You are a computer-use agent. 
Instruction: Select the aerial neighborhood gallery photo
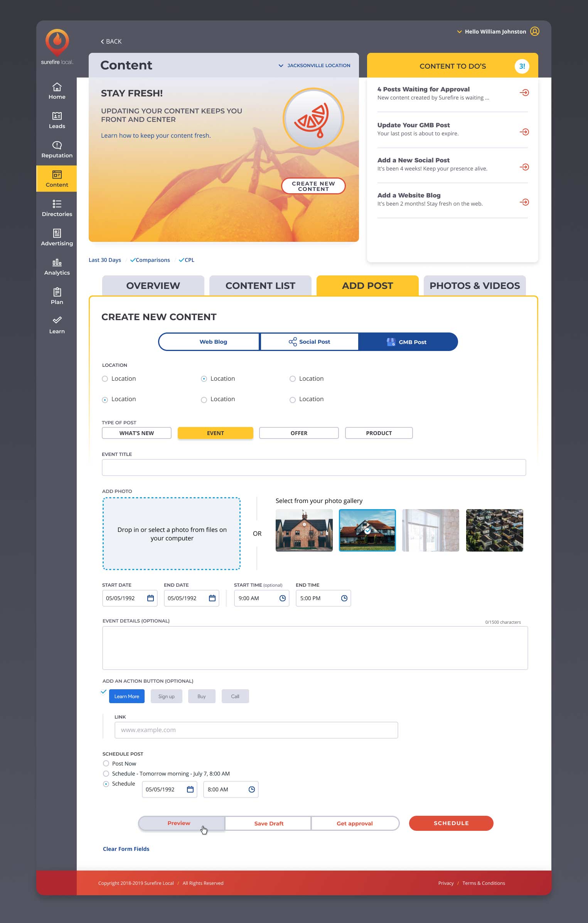(494, 530)
